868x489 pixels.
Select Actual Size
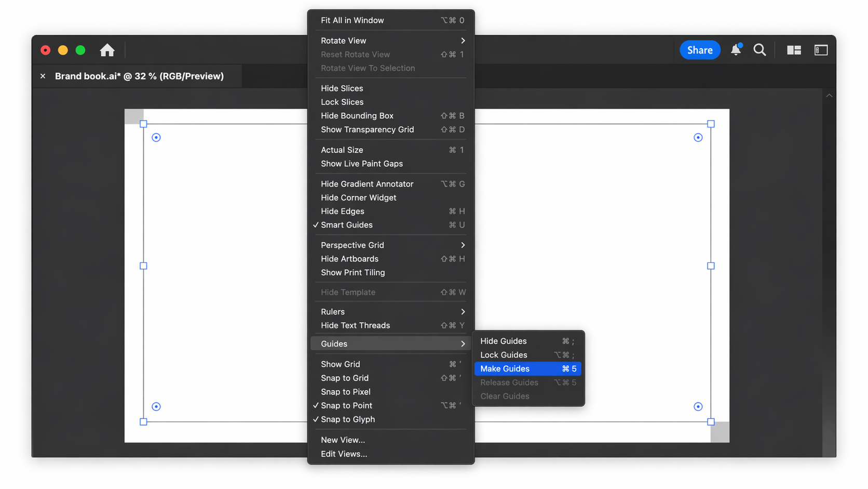(x=390, y=150)
